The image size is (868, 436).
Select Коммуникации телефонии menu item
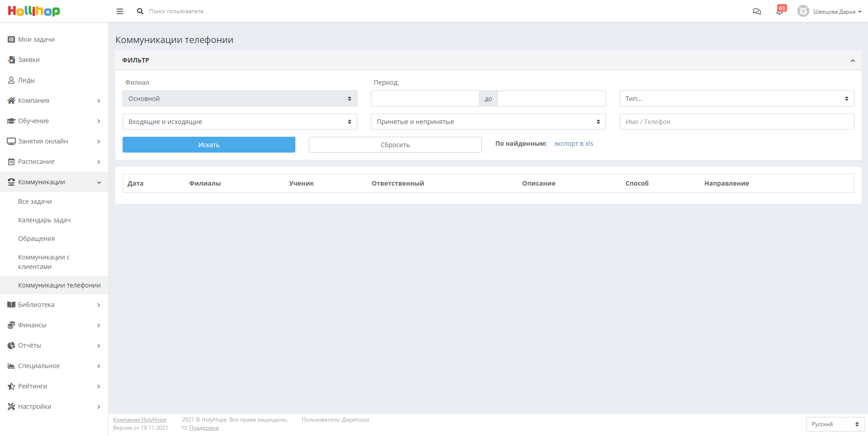point(54,285)
